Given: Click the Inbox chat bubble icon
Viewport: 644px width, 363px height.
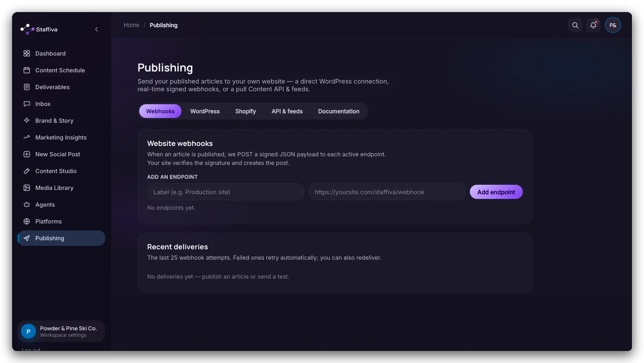Looking at the screenshot, I should click(x=27, y=104).
